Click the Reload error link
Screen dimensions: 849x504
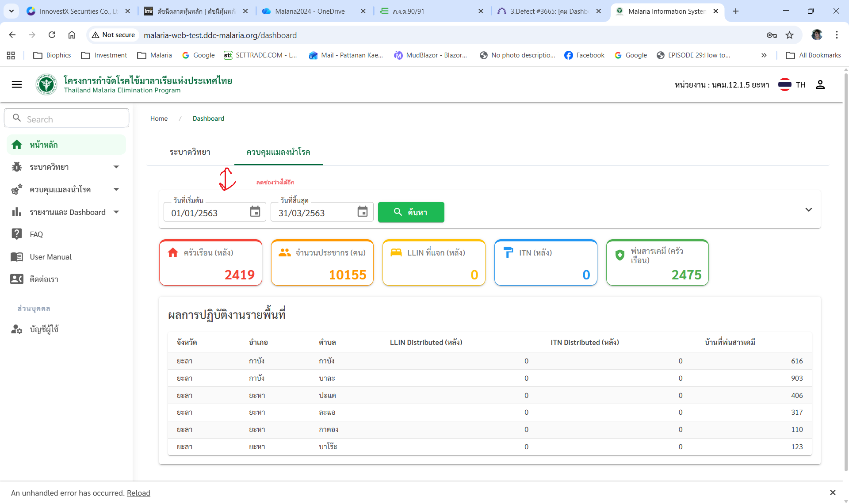pos(138,493)
